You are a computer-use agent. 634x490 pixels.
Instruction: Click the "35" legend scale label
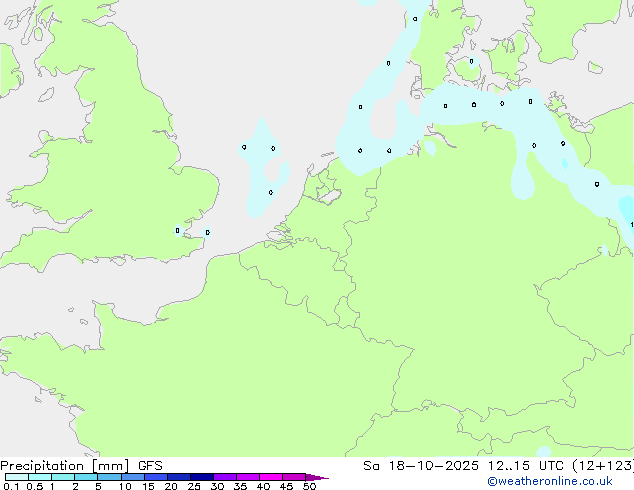click(240, 486)
